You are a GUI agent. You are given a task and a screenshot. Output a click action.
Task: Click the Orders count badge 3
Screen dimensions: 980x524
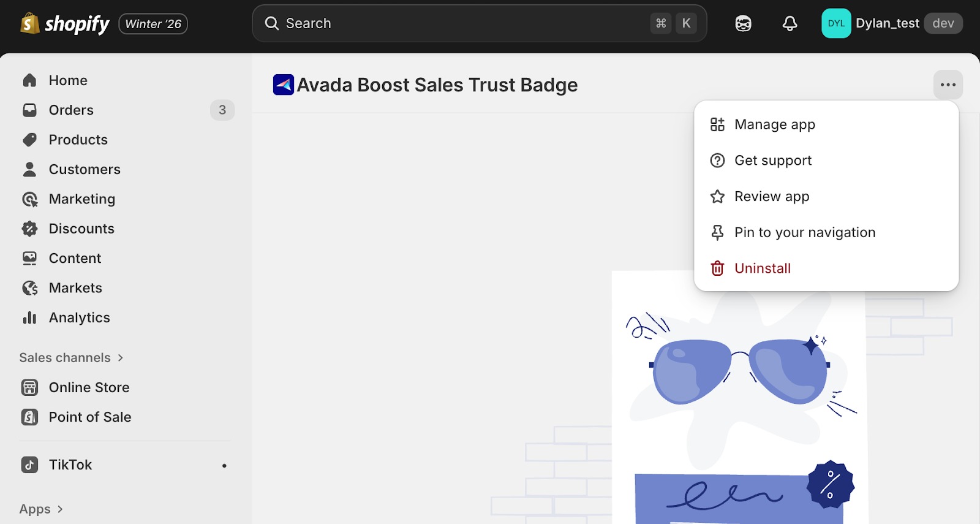222,110
